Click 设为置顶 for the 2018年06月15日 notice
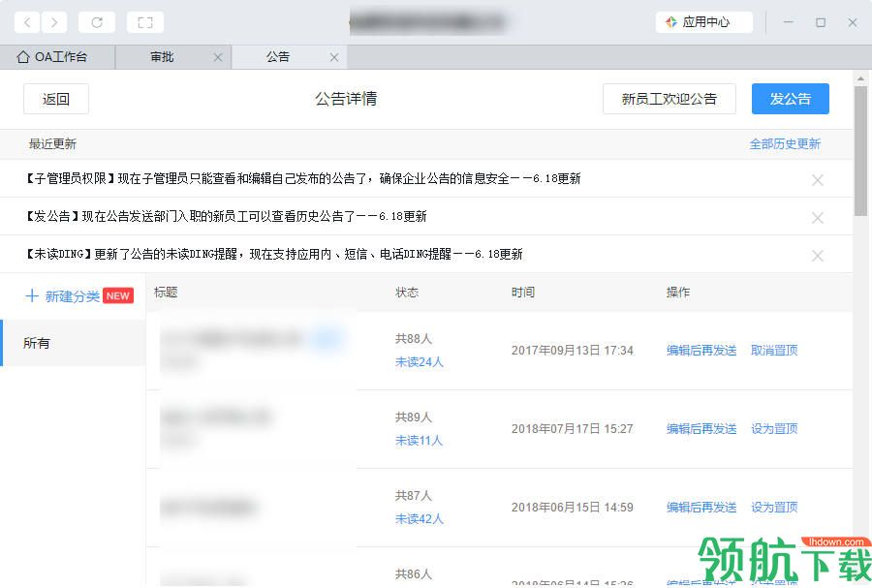 click(774, 507)
